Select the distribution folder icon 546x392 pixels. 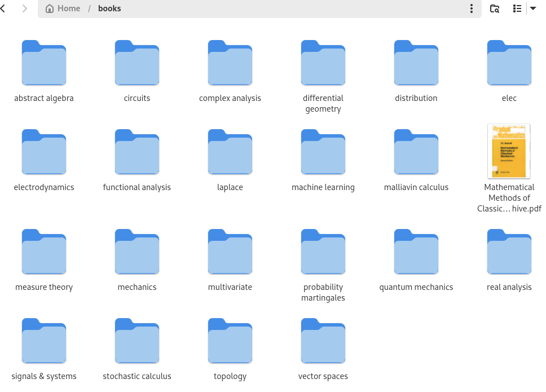tap(416, 63)
